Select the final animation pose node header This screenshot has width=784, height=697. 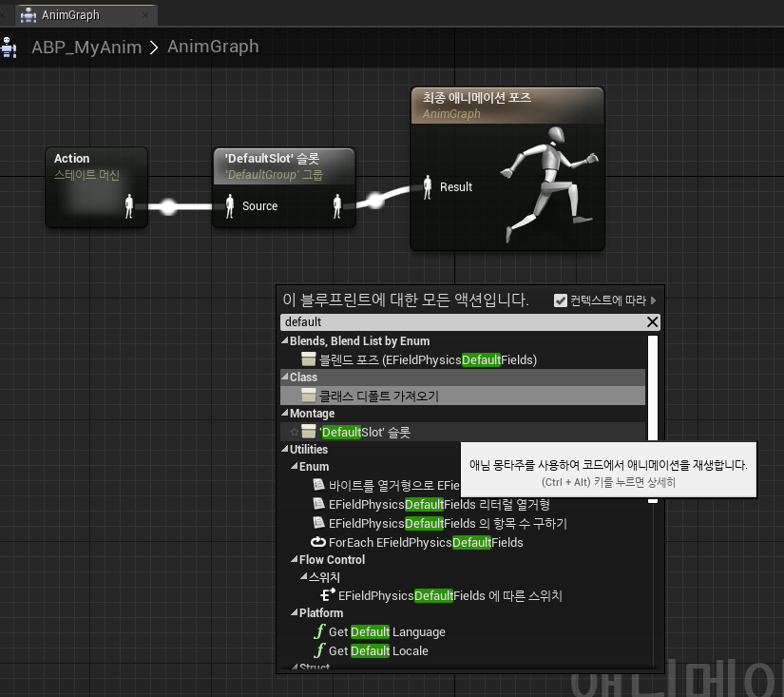pyautogui.click(x=507, y=106)
